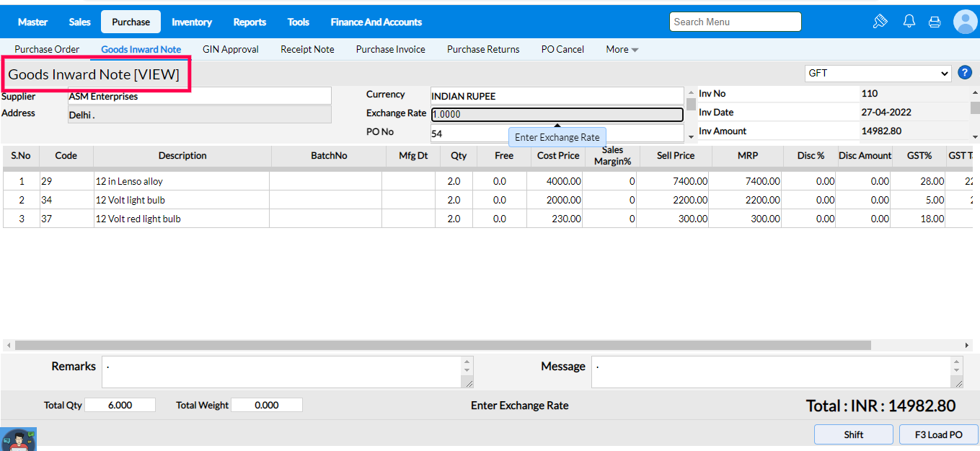Expand the GFT dropdown
This screenshot has height=451, width=980.
(878, 74)
